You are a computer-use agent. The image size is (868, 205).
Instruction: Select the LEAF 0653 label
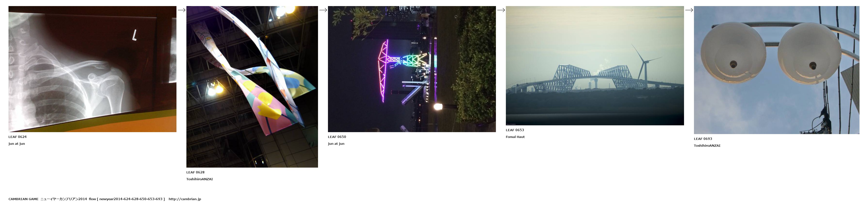515,130
